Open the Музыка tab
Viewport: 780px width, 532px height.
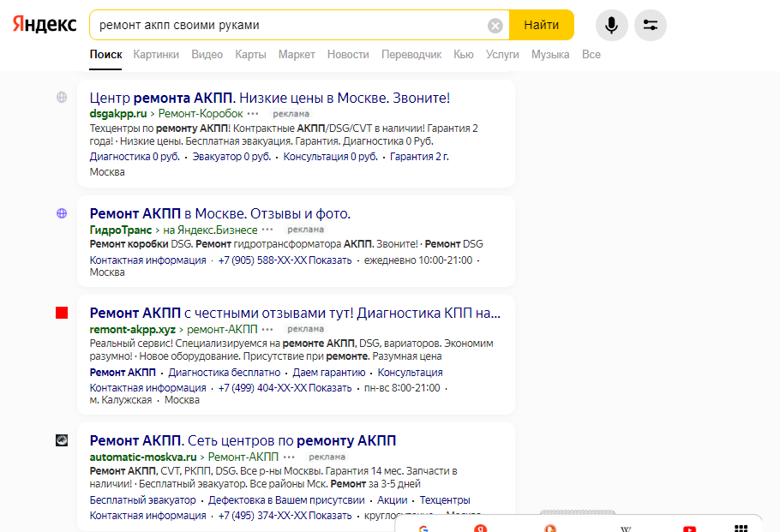click(x=550, y=55)
